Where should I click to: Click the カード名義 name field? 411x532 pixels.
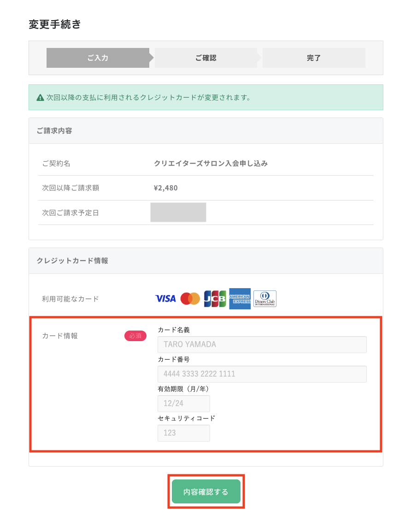[x=262, y=344]
